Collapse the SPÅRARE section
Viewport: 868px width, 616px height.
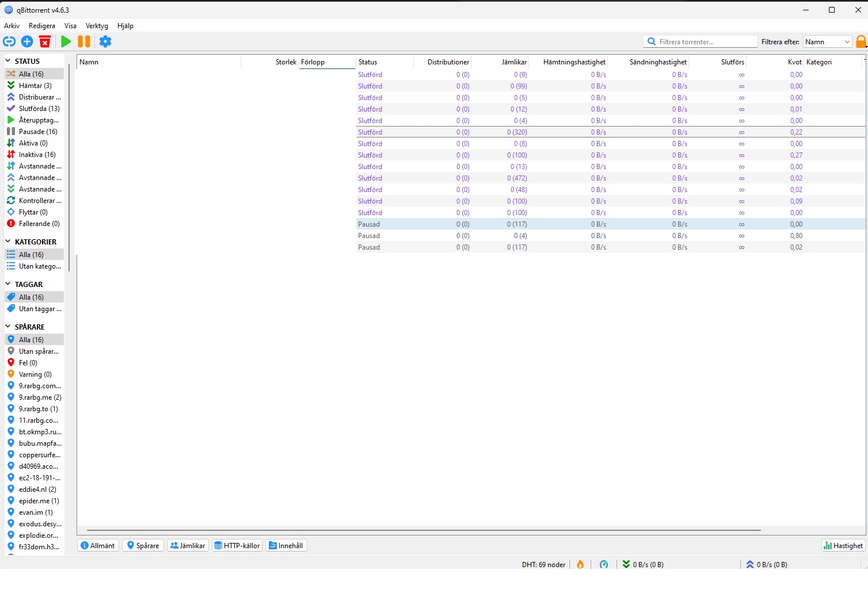7,326
